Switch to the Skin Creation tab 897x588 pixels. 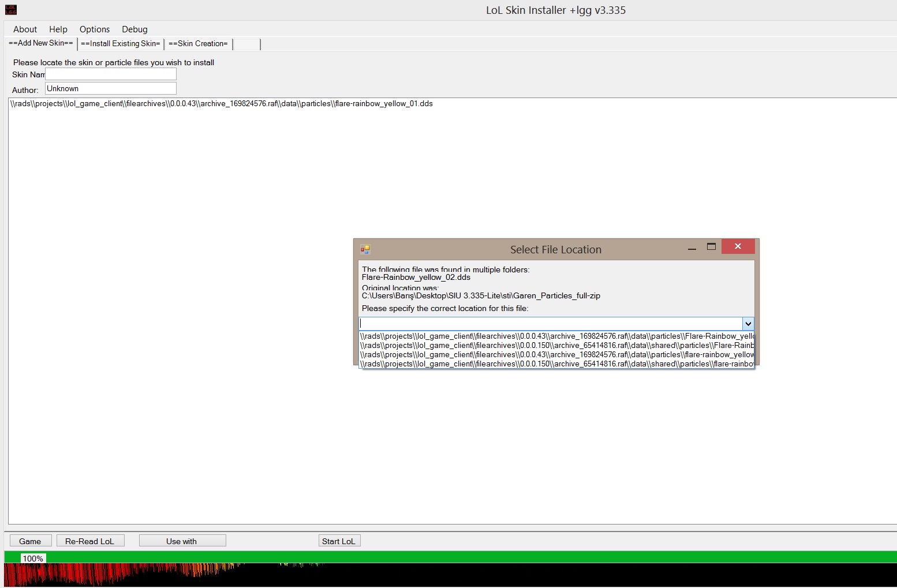point(198,44)
